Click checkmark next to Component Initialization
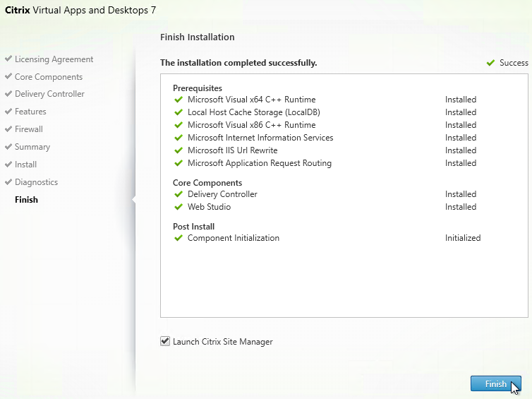 tap(178, 238)
